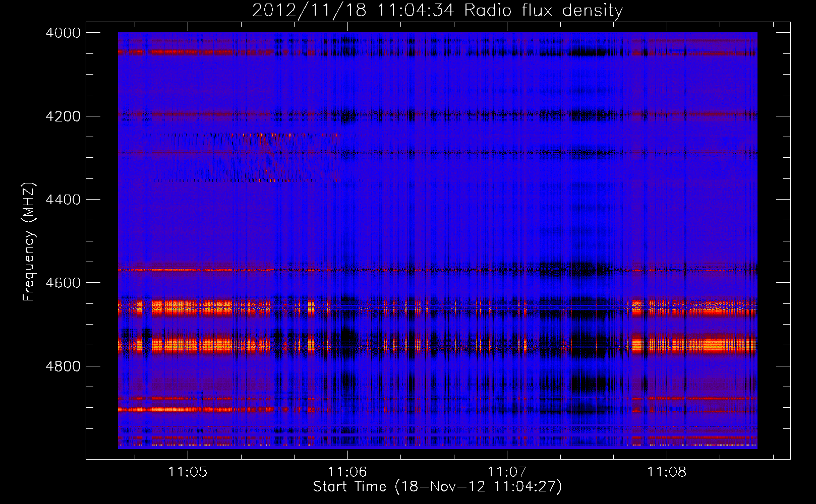Click the "Start Time (18-Nov-12 11:04:27)" axis label

[437, 487]
